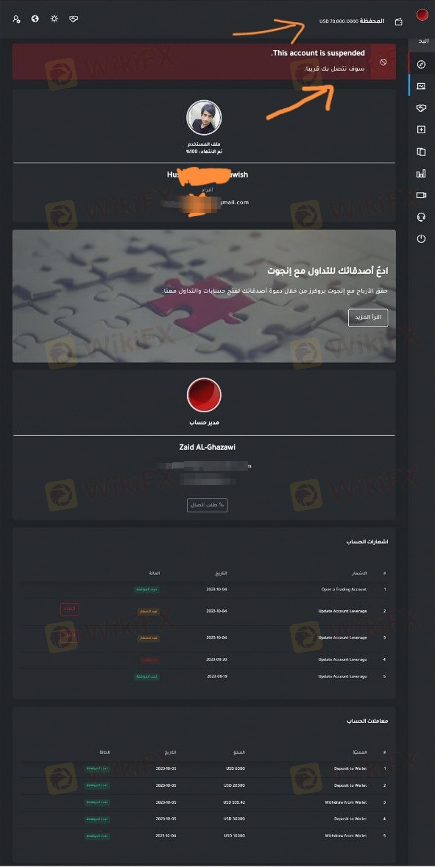The width and height of the screenshot is (435, 868).
Task: Click the user profile photo avatar
Action: tap(204, 118)
